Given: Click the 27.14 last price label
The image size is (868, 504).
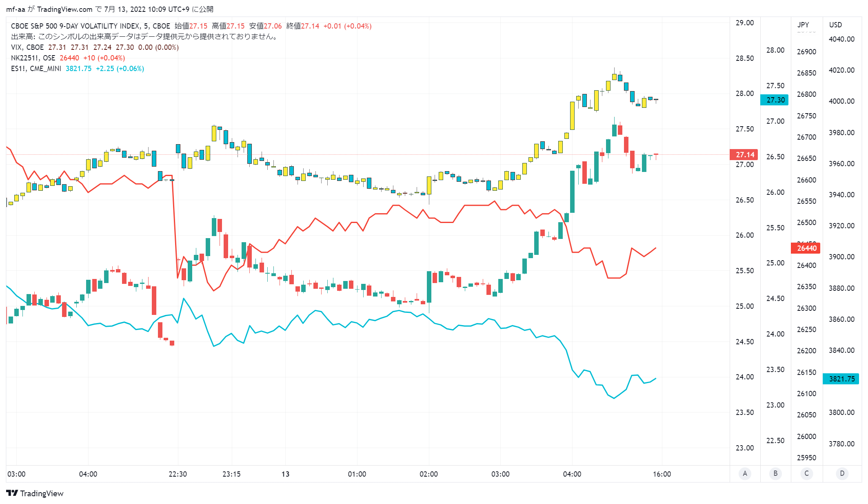Looking at the screenshot, I should click(744, 155).
